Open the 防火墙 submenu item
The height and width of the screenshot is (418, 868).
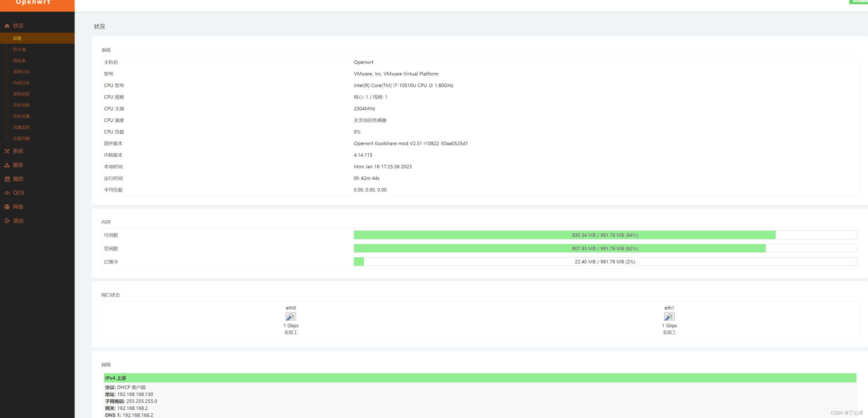point(19,49)
